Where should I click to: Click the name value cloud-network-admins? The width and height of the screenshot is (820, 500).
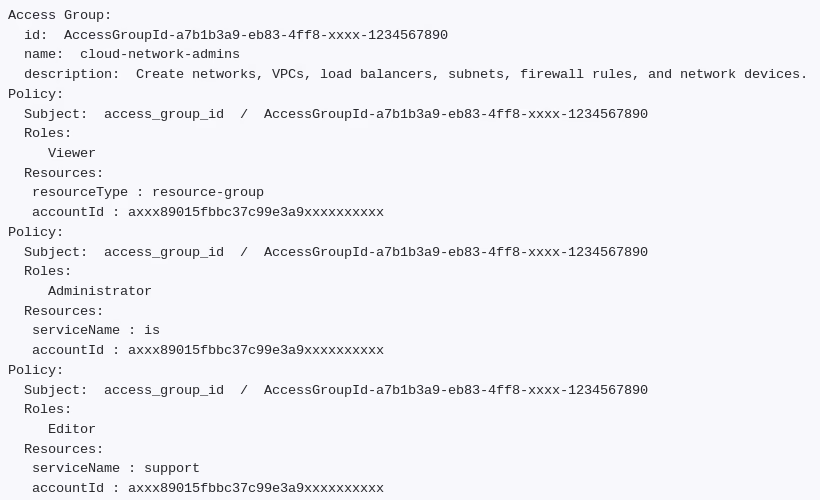coord(160,54)
